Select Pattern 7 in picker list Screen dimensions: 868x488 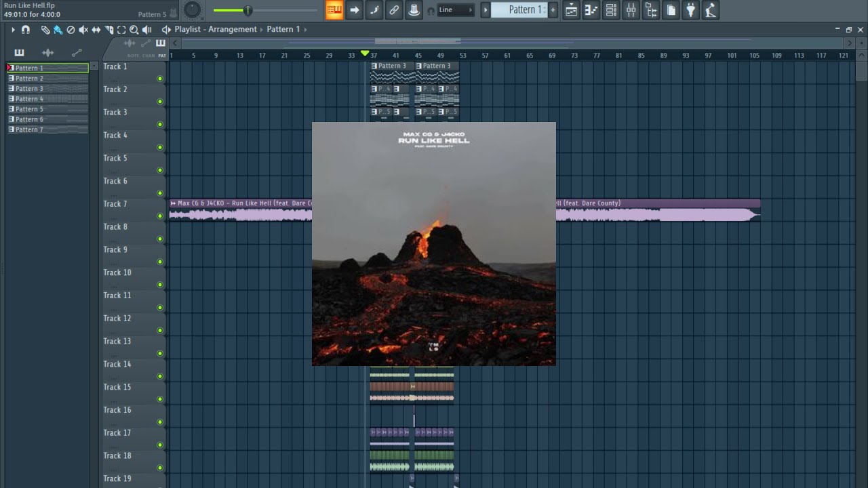tap(47, 129)
